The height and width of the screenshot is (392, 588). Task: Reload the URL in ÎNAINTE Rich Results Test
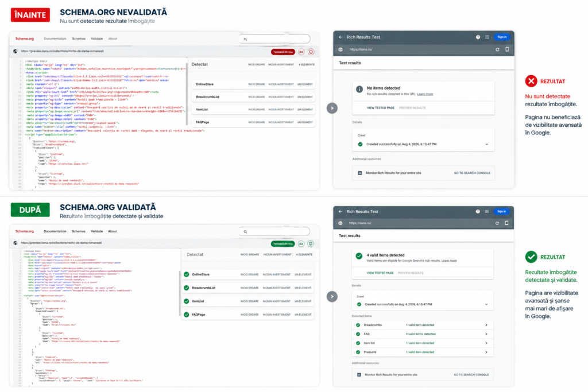click(x=497, y=49)
